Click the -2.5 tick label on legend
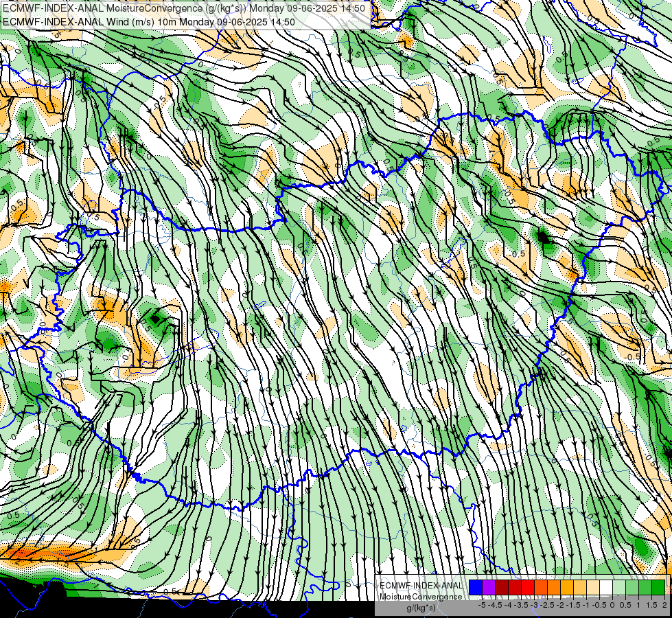672x618 pixels. pyautogui.click(x=547, y=605)
